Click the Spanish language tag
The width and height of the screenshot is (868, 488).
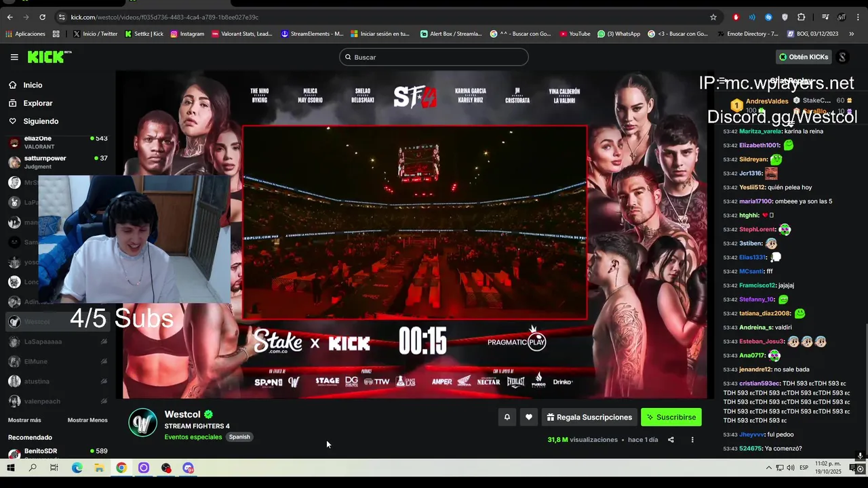[239, 437]
